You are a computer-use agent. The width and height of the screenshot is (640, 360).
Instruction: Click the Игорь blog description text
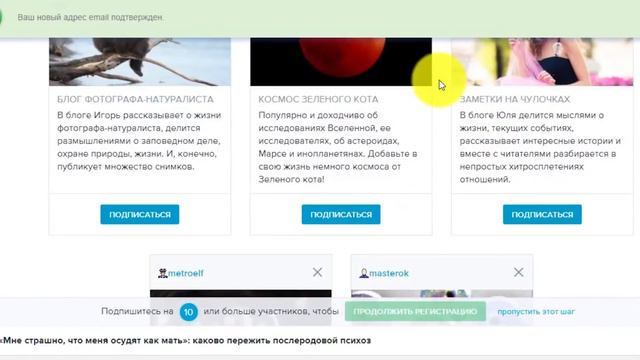[x=139, y=141]
